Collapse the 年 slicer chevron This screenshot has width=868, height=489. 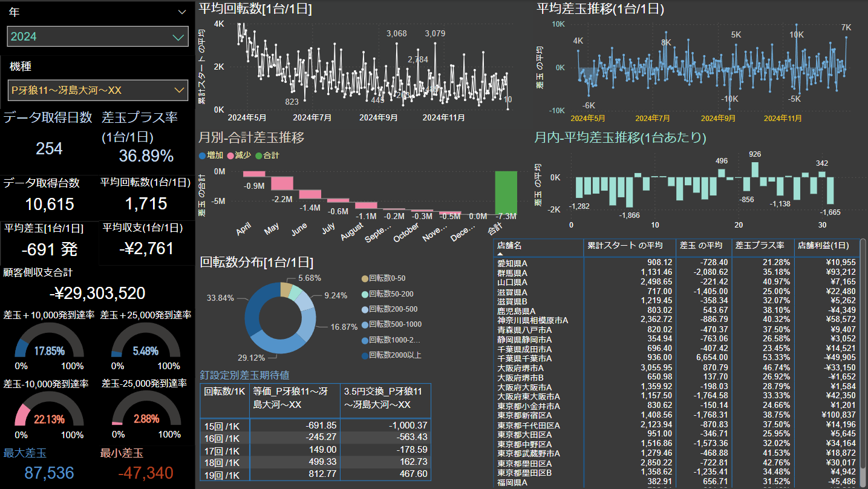[x=182, y=12]
